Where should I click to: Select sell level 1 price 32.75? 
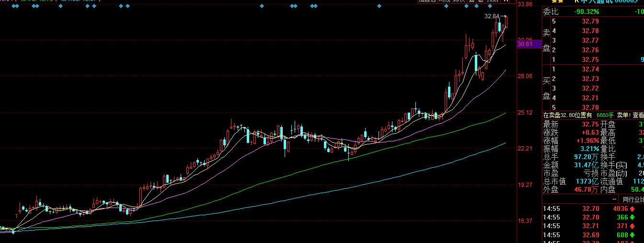click(x=590, y=59)
